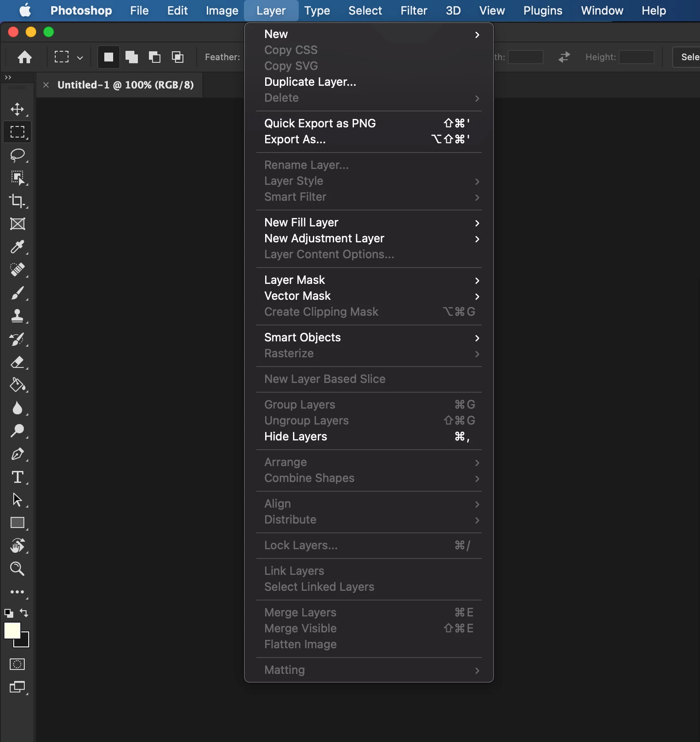Screen dimensions: 700x742
Task: Expand the Vector Mask submenu
Action: [369, 296]
